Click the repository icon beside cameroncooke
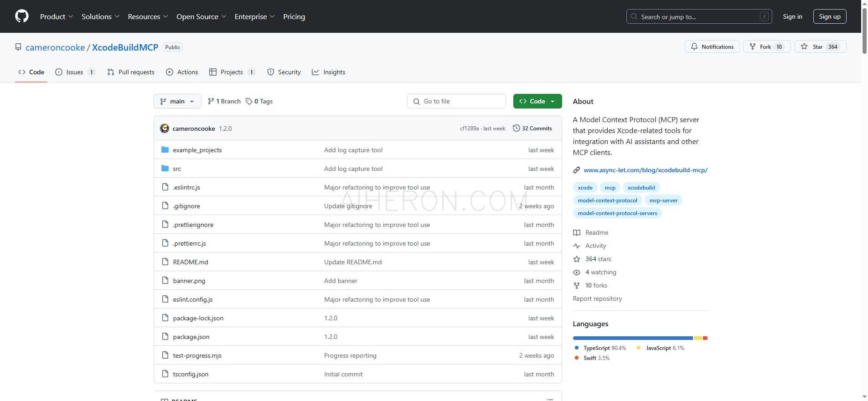This screenshot has width=868, height=401. pyautogui.click(x=18, y=47)
